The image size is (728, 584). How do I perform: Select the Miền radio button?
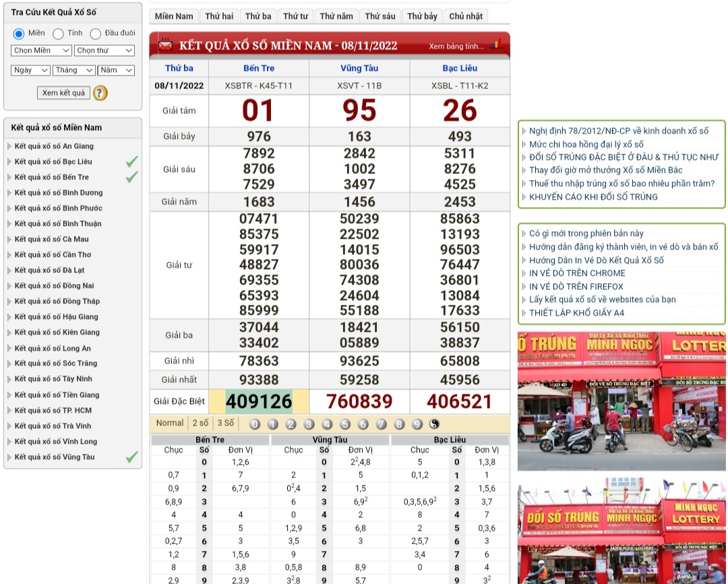[19, 34]
